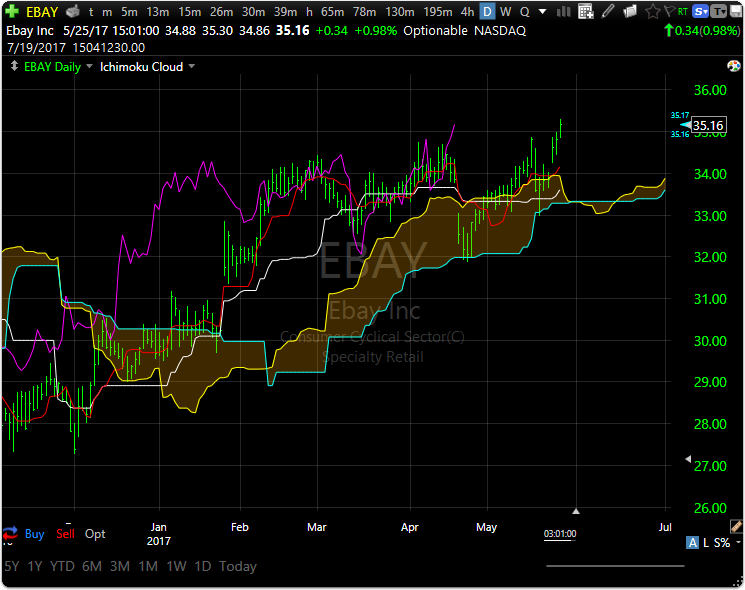Click the 03:01:00 countdown label
The height and width of the screenshot is (590, 745).
(560, 533)
